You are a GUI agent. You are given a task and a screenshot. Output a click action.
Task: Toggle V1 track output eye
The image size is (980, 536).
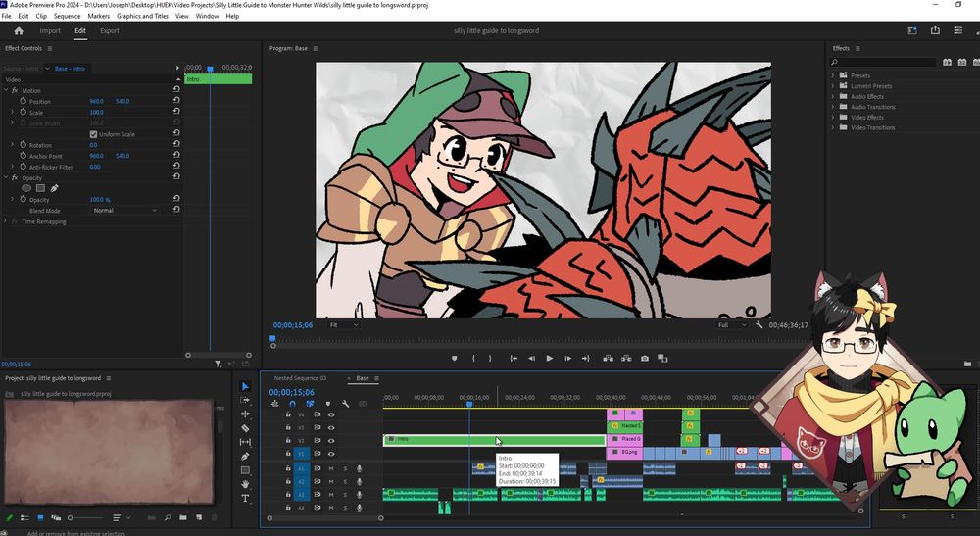pyautogui.click(x=331, y=454)
